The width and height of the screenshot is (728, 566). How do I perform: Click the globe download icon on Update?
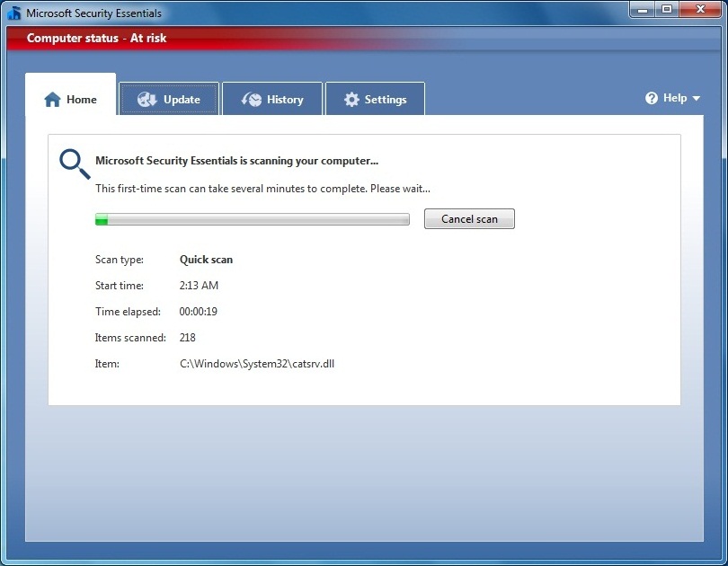tap(147, 100)
